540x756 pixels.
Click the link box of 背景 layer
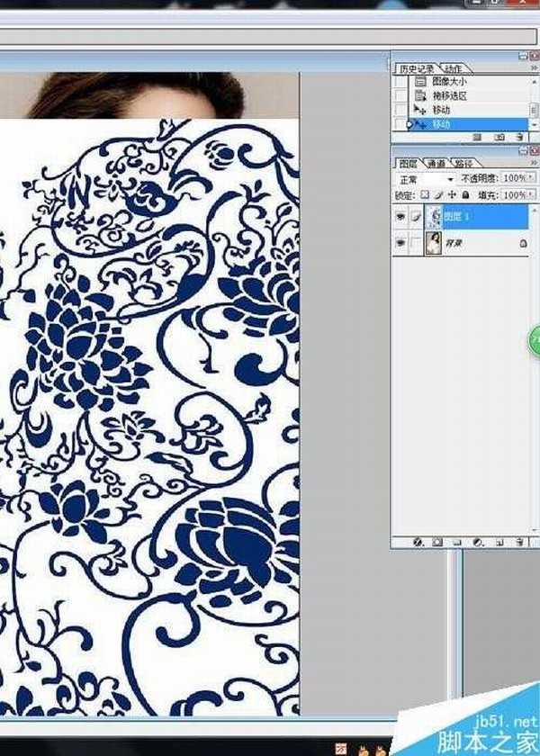(x=416, y=243)
